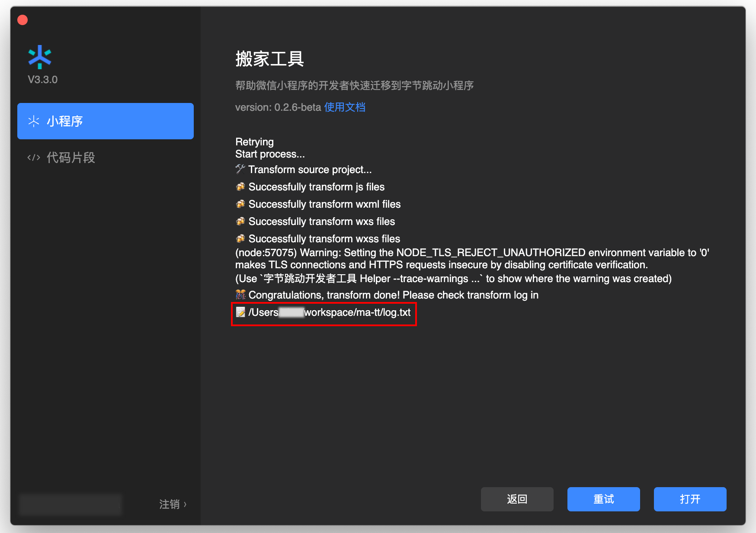Click the celebration icon beside Congratulations
This screenshot has height=533, width=756.
click(x=240, y=295)
